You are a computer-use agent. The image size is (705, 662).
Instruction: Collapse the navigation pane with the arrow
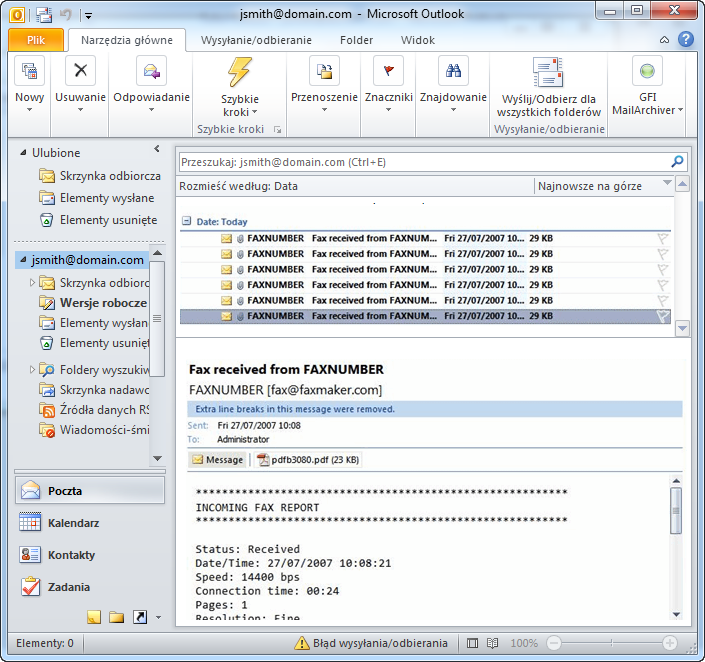[156, 148]
